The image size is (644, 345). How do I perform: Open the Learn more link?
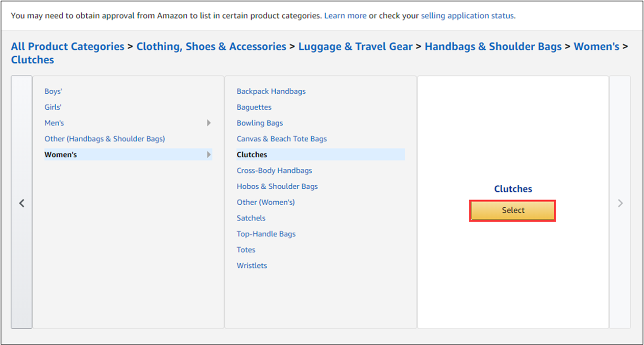tap(345, 15)
